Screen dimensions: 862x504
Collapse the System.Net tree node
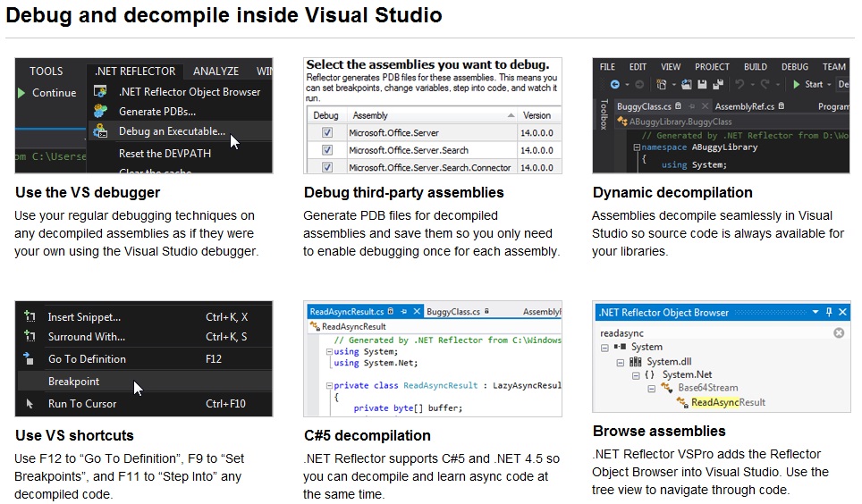coord(636,375)
